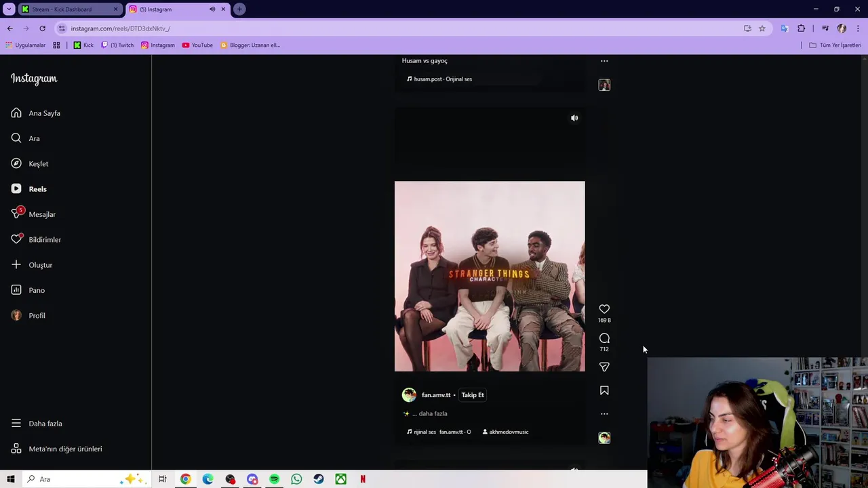Go back in browser history

pos(9,28)
